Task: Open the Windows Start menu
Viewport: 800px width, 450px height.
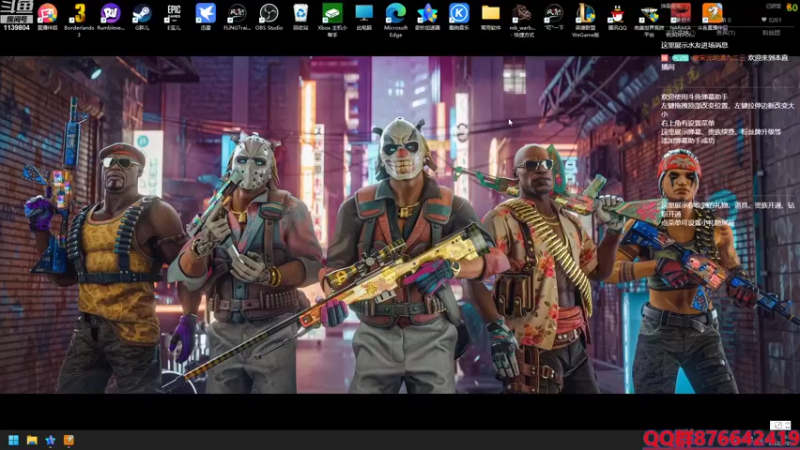Action: [x=13, y=440]
